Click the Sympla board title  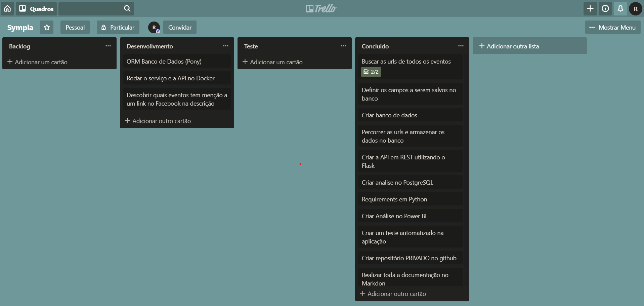pos(20,27)
